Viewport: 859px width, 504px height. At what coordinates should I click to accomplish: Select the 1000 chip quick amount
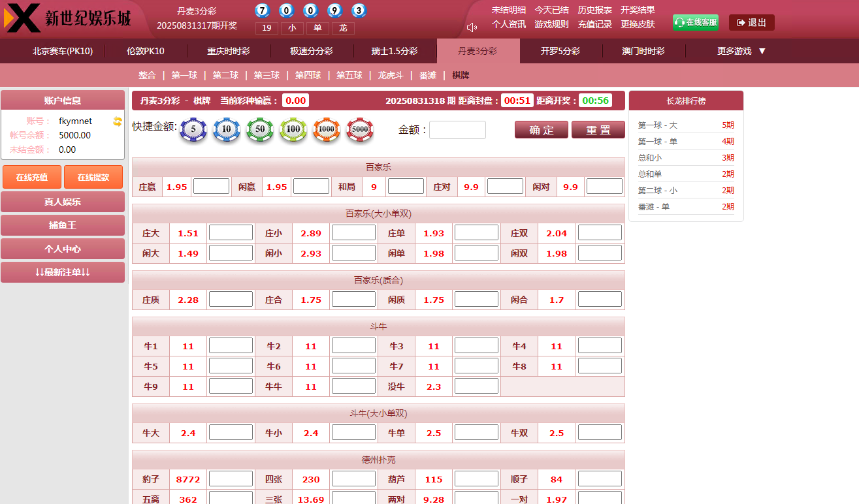327,129
